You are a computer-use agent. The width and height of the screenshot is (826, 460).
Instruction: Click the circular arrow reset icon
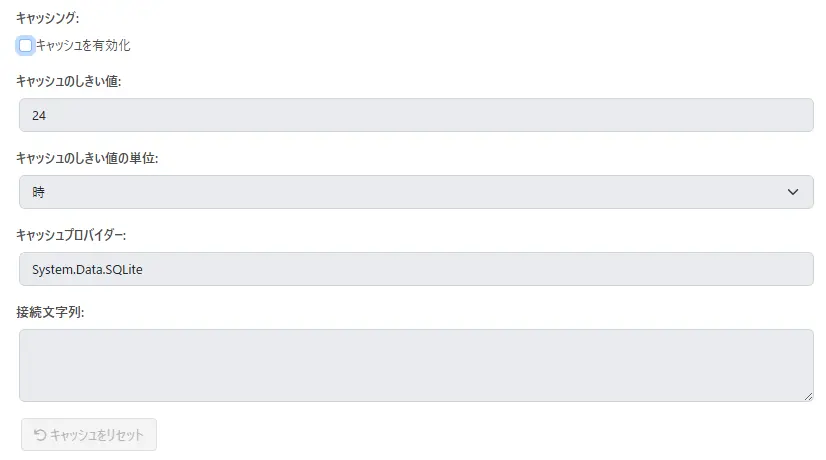[x=40, y=435]
